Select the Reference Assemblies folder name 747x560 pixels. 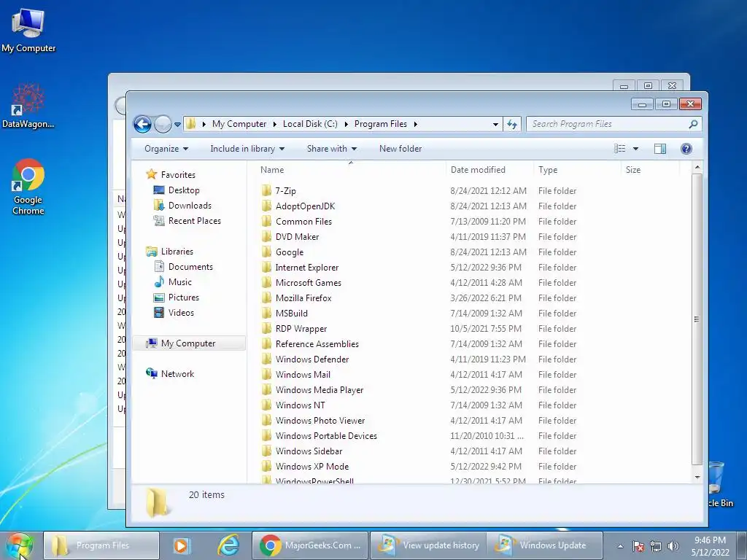(317, 344)
